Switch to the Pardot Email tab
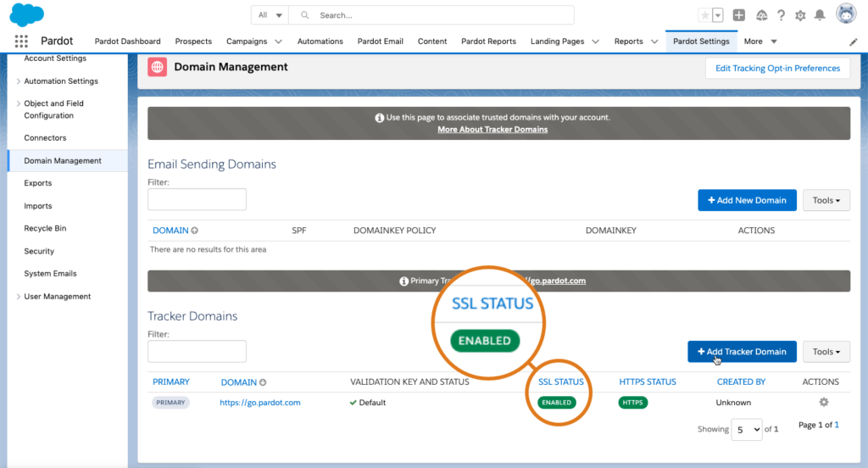This screenshot has width=868, height=468. coord(381,42)
